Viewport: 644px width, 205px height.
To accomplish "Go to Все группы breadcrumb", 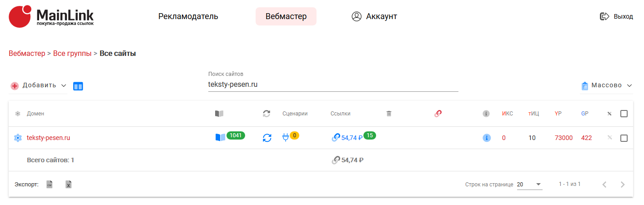I will [x=72, y=54].
